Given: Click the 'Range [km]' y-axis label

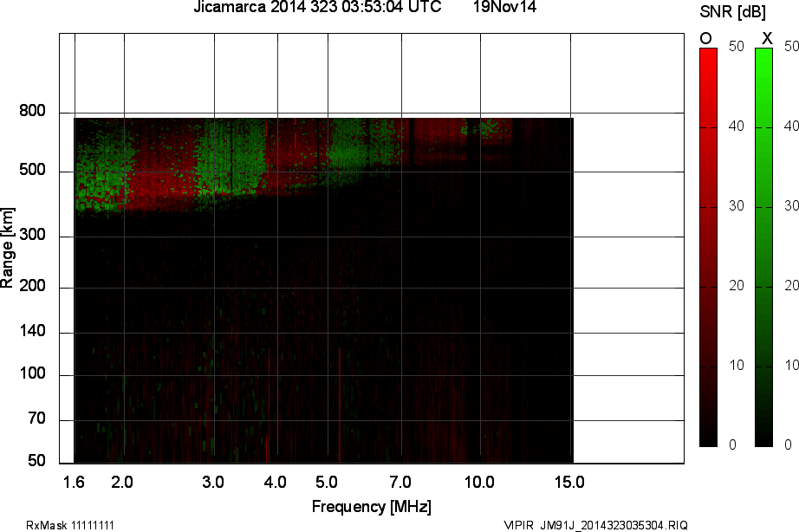Looking at the screenshot, I should point(7,248).
